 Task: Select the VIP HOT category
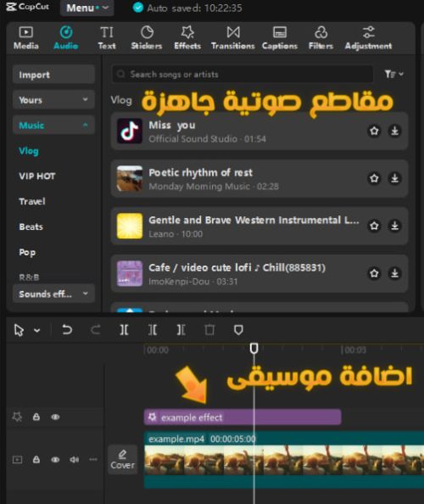37,176
